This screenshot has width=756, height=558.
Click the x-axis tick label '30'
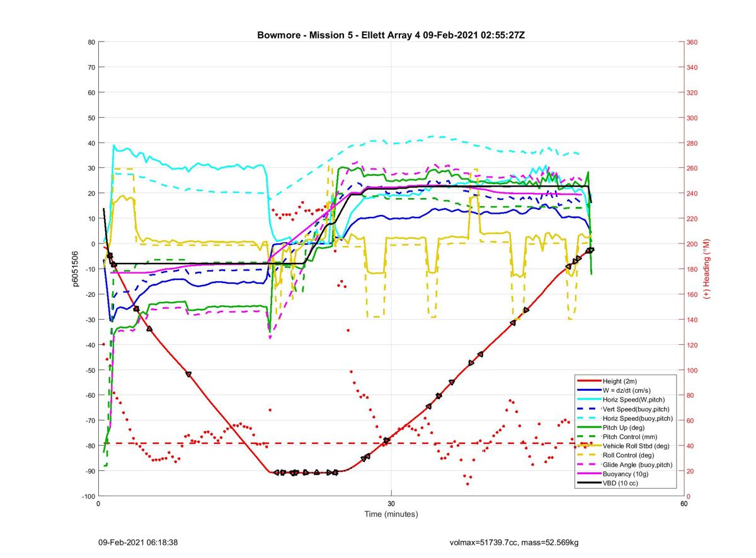[x=391, y=504]
